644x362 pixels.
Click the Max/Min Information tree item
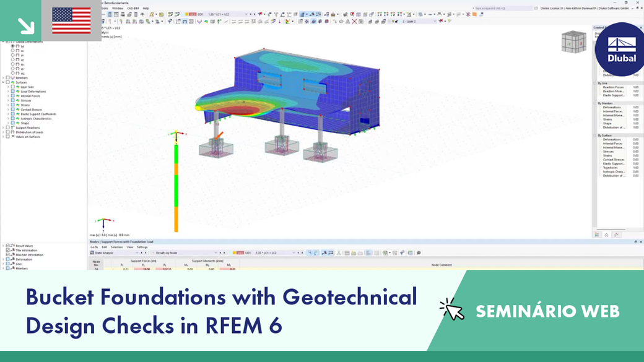pos(29,254)
